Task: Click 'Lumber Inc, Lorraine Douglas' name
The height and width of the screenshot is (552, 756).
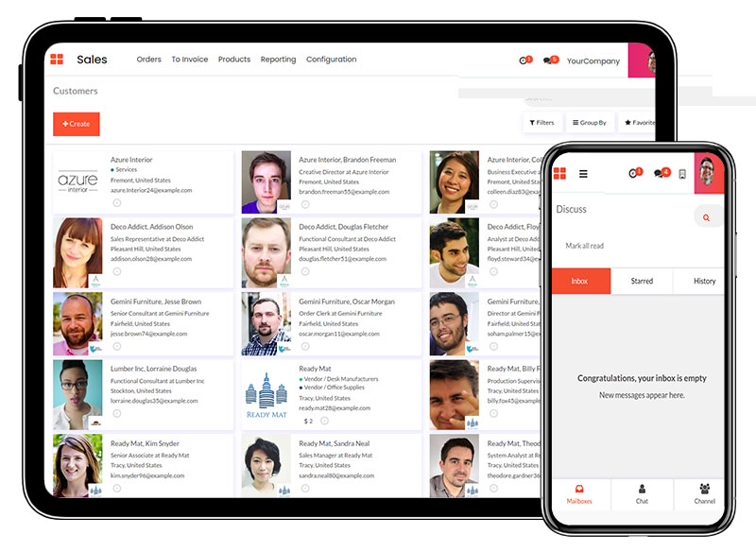Action: pos(154,369)
